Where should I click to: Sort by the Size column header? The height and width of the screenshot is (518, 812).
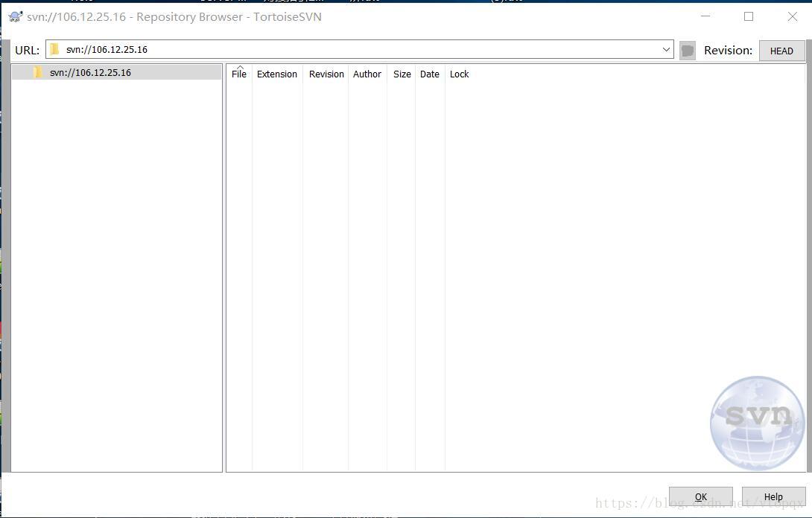(x=402, y=74)
